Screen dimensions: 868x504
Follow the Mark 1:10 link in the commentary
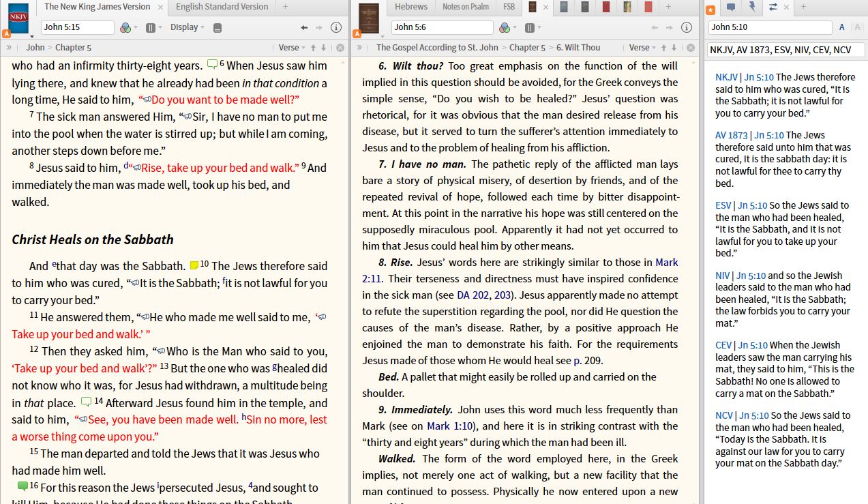point(449,426)
